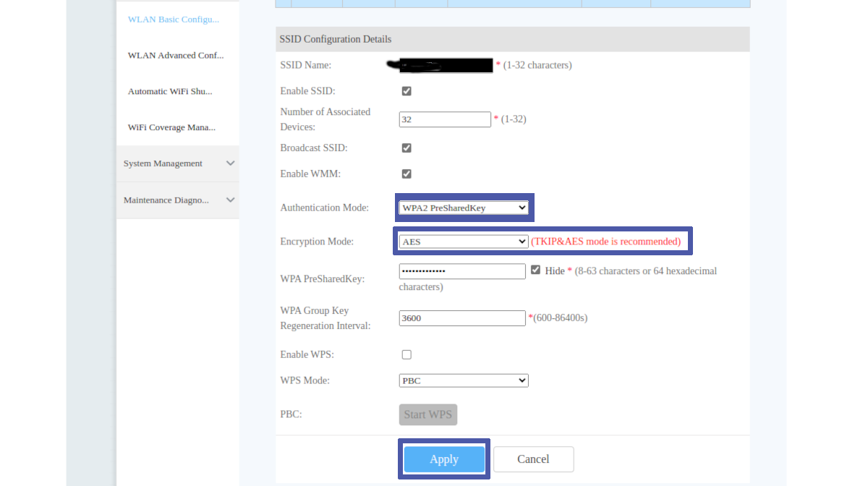Click the Cancel button
Viewport: 868px width, 486px height.
[x=533, y=459]
